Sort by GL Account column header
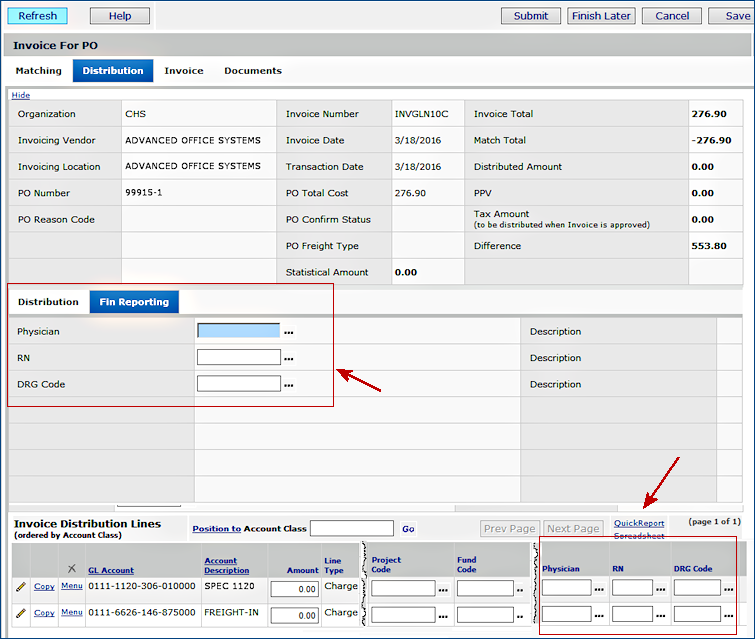This screenshot has width=755, height=639. (x=110, y=570)
